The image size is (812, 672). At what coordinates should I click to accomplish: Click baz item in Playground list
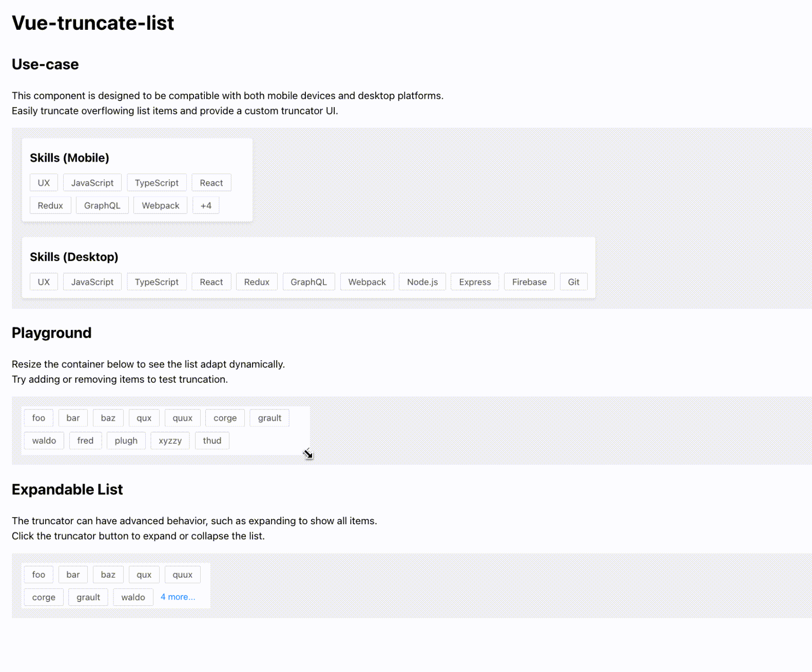tap(108, 418)
